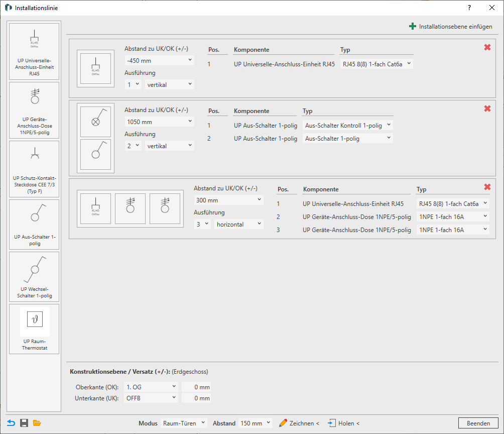
Task: Click Kontroll switch symbol in 1050 mm level preview
Action: (95, 122)
